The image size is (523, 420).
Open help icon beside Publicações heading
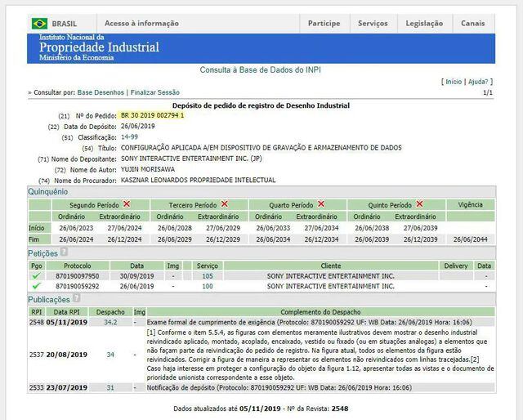pyautogui.click(x=76, y=300)
